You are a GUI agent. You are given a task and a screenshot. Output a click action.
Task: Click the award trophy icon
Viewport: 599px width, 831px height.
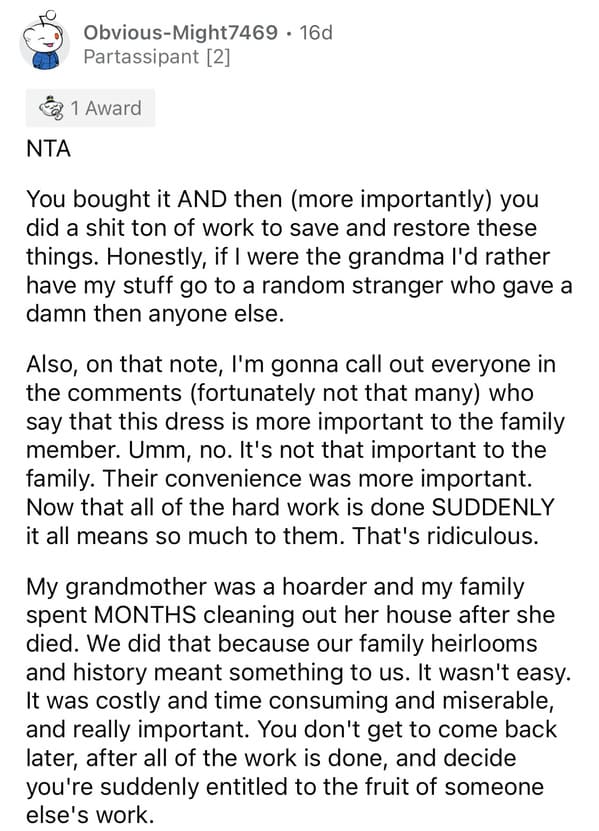click(51, 108)
